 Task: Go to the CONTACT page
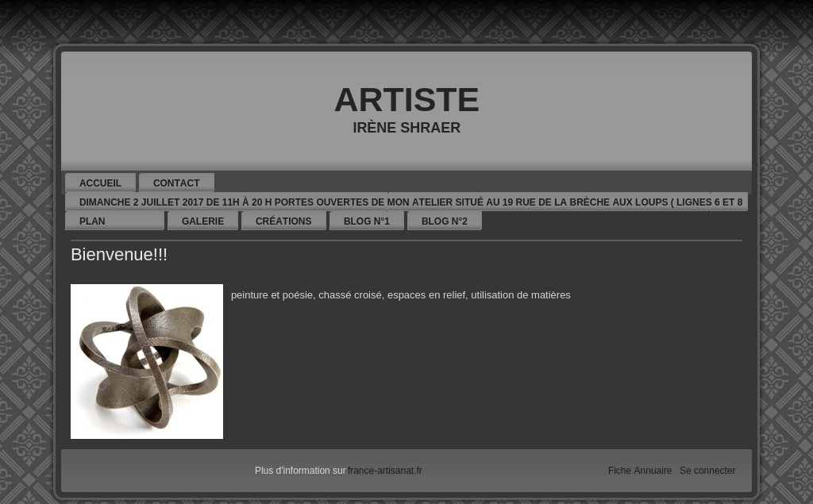click(176, 183)
